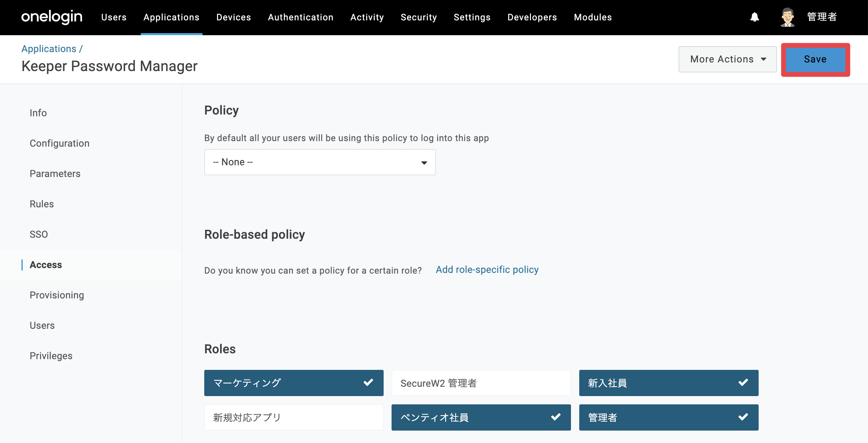Switch to the Configuration tab
Viewport: 868px width, 443px height.
tap(59, 143)
